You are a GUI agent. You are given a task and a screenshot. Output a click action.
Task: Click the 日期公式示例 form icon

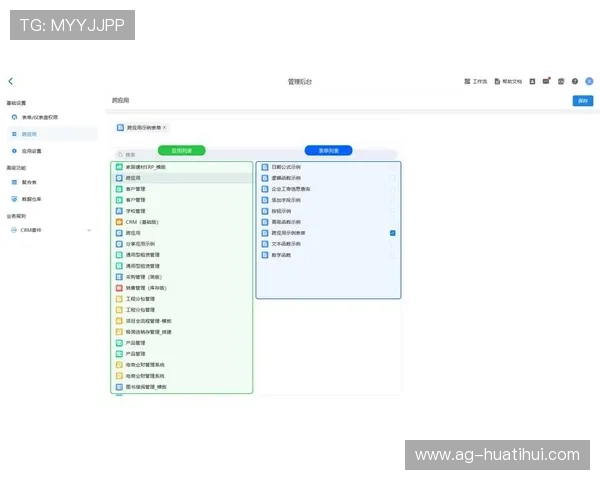pyautogui.click(x=265, y=167)
